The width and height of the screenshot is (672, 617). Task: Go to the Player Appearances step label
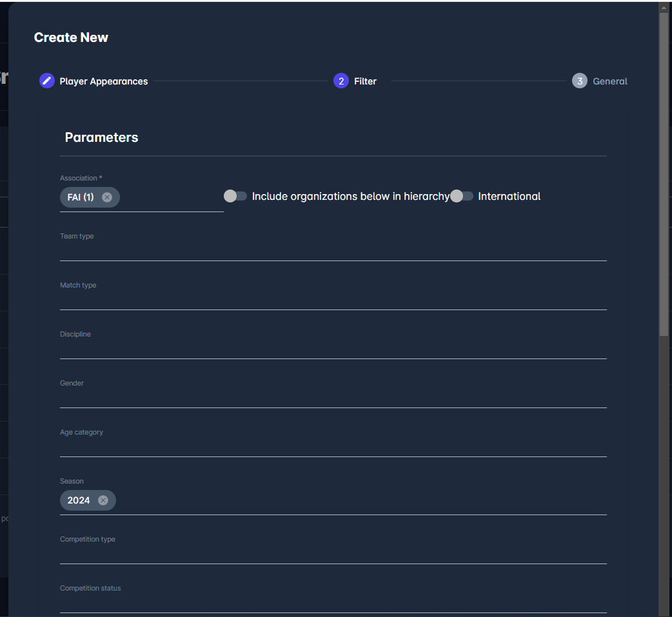click(x=104, y=81)
